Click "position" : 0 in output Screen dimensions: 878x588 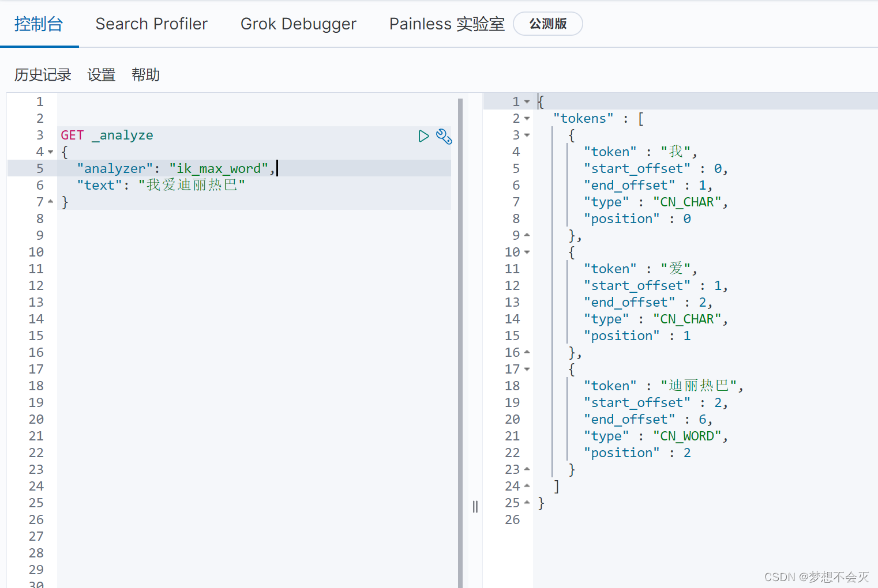[x=637, y=219]
